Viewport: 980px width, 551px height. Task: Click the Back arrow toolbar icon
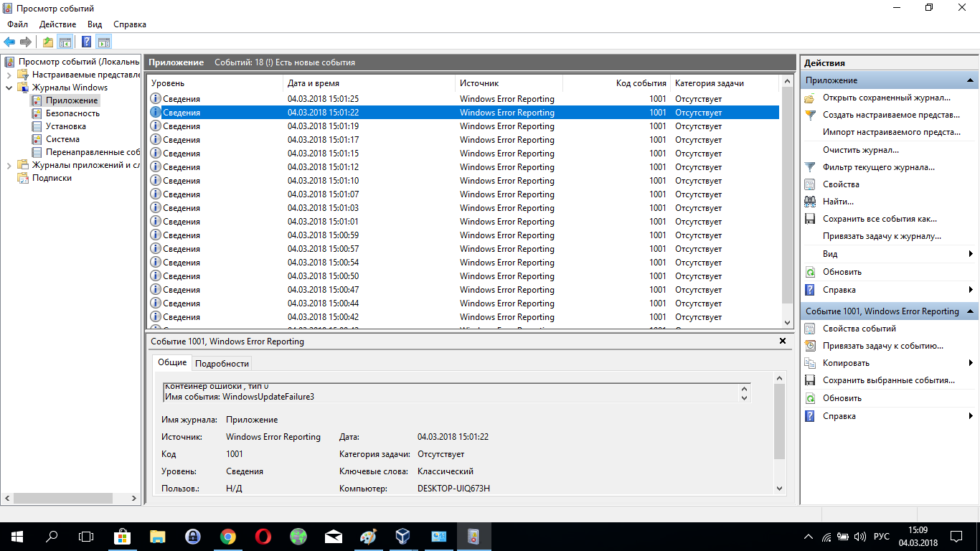pyautogui.click(x=9, y=42)
